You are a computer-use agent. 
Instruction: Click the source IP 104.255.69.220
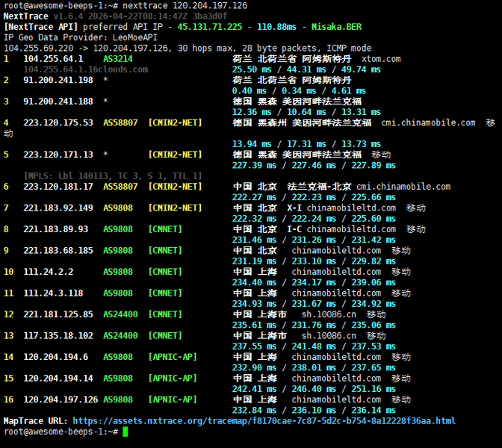(x=38, y=49)
